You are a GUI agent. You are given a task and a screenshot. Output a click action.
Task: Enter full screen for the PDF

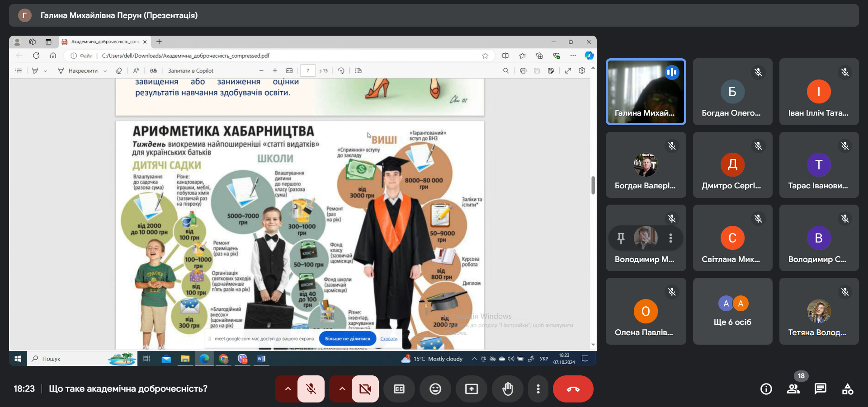(568, 70)
